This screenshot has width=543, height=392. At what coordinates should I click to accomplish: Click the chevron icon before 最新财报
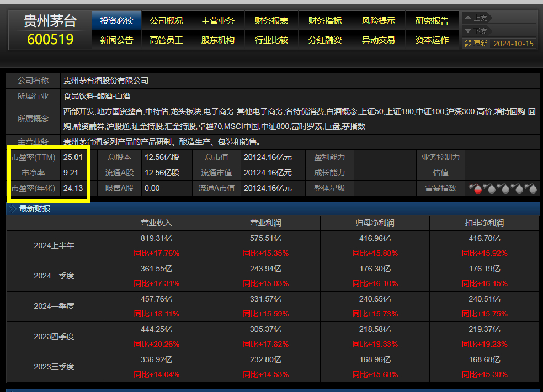13,208
